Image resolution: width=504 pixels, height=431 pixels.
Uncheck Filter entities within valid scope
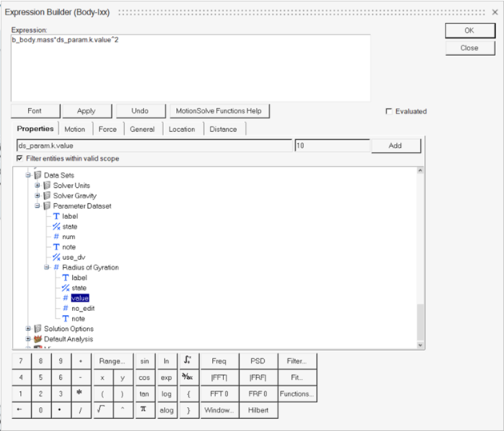pos(20,158)
